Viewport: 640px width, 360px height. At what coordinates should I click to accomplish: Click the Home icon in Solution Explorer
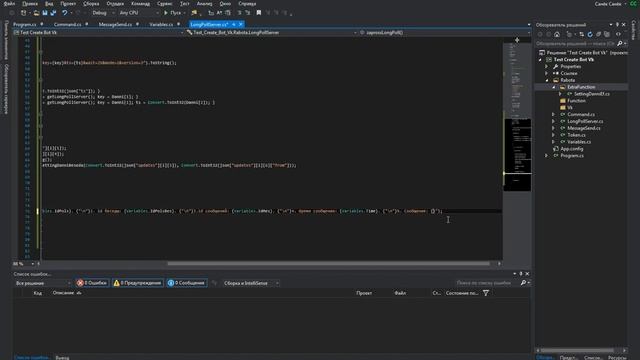click(557, 34)
